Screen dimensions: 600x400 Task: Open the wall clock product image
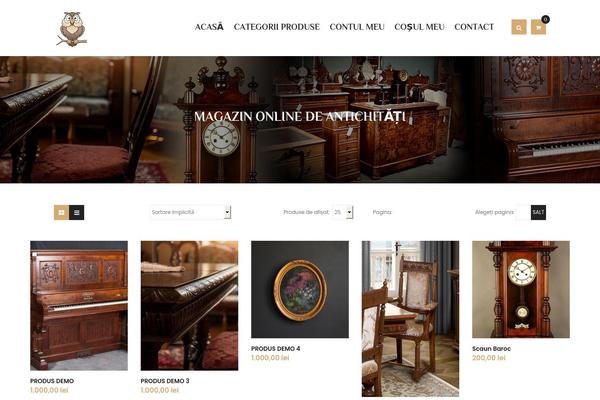[521, 289]
